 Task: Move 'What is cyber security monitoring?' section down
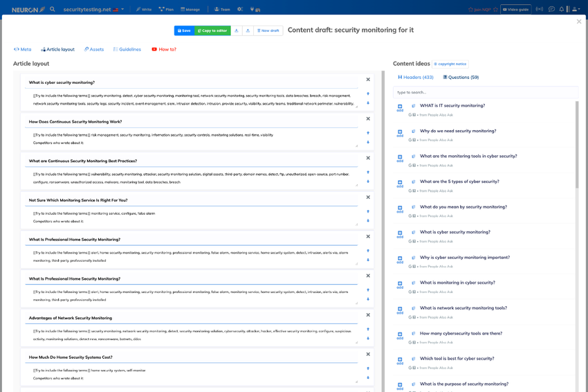(x=368, y=103)
